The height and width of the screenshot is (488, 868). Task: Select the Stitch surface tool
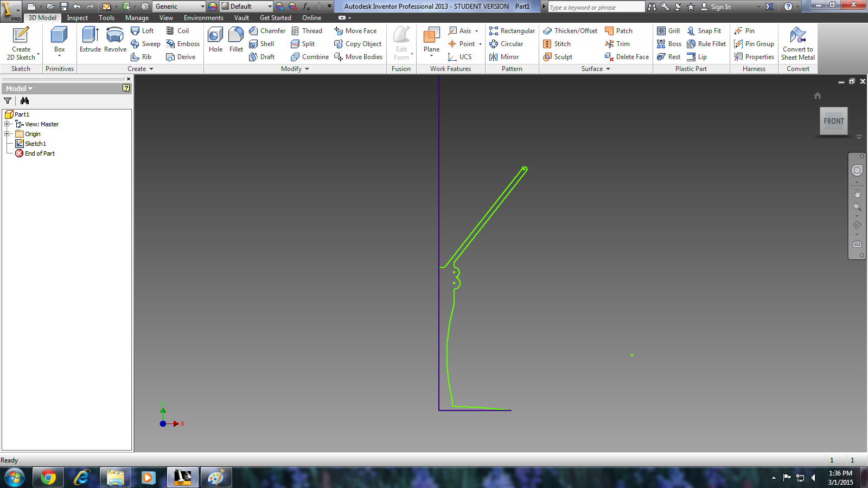(557, 44)
